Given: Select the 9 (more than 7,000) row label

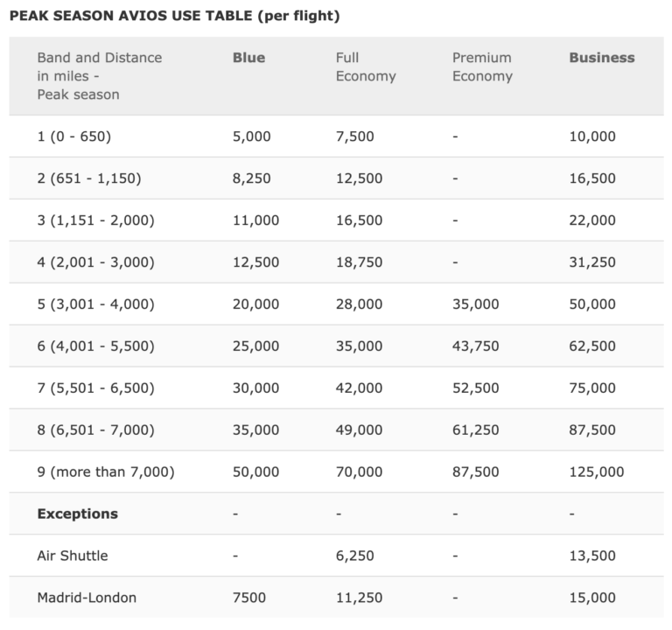Looking at the screenshot, I should 106,472.
